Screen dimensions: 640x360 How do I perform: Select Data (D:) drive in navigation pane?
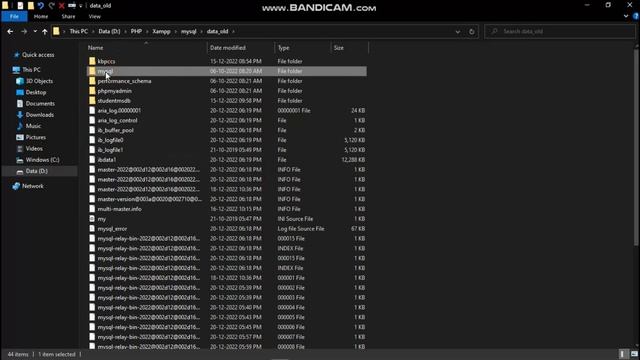(x=36, y=171)
